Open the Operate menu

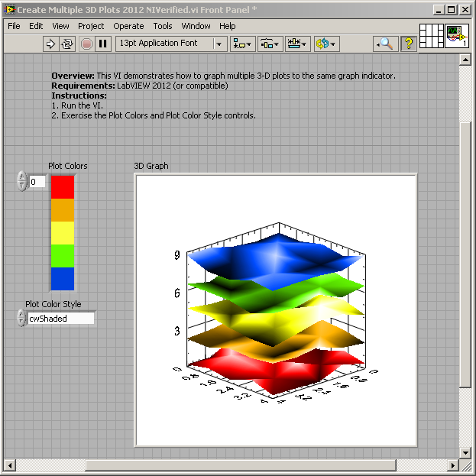[x=128, y=26]
